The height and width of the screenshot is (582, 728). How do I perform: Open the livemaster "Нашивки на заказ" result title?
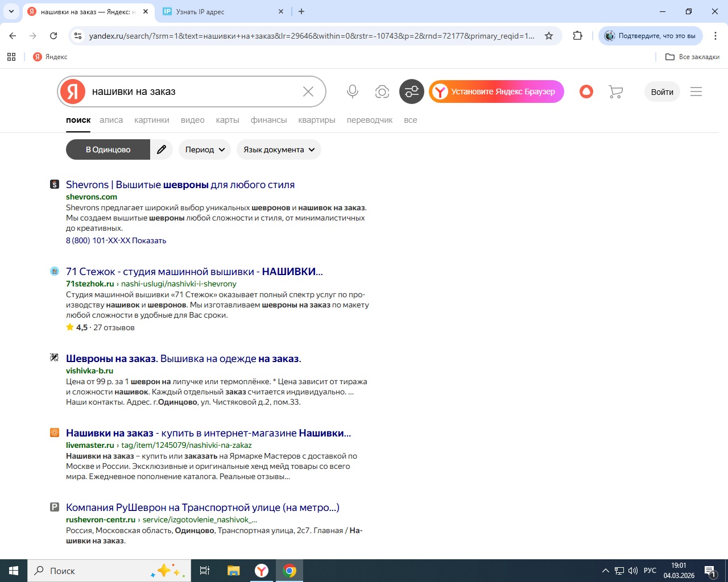point(209,433)
